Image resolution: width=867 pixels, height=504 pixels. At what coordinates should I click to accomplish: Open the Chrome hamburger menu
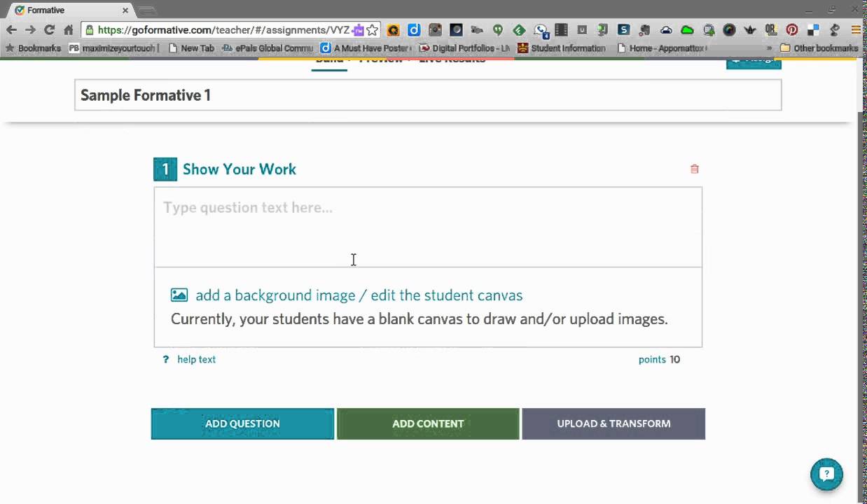point(856,30)
